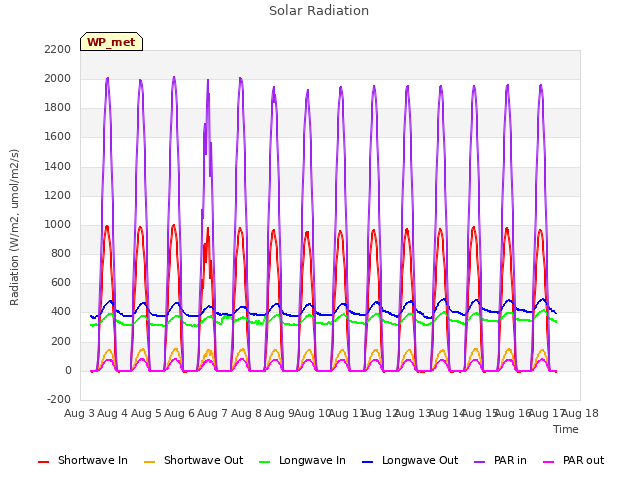This screenshot has height=480, width=640.
Task: Click the 1200 y-axis tick label
Action: coord(58,195)
